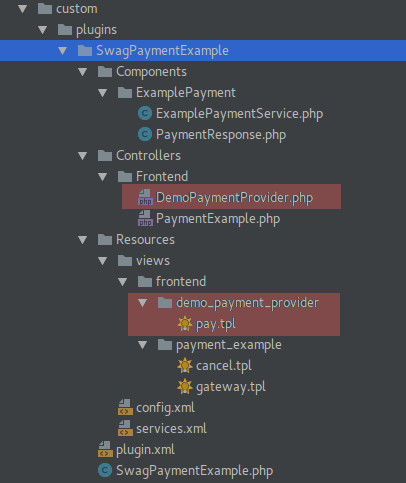The width and height of the screenshot is (406, 483).
Task: Open DemoPaymentProvider.php file name
Action: coord(234,198)
